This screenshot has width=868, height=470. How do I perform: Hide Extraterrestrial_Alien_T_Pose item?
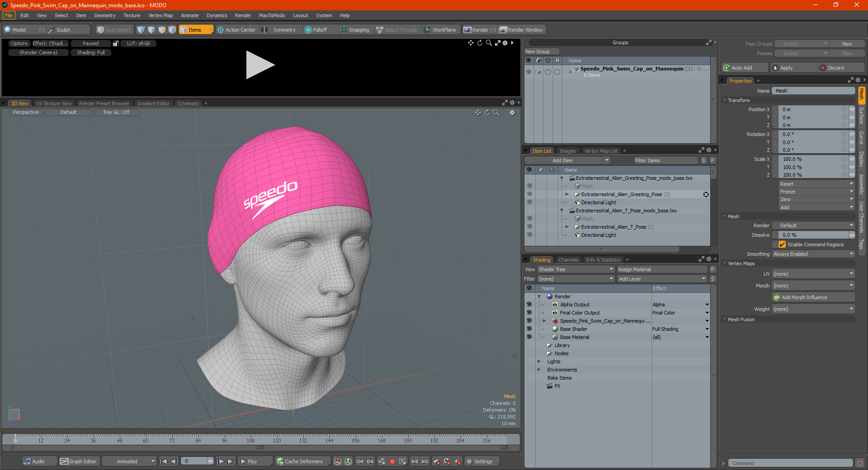click(x=529, y=227)
